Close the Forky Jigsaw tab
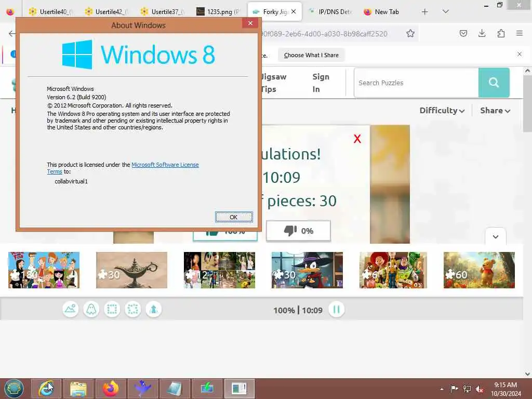Screen dimensions: 532x399 [294, 11]
